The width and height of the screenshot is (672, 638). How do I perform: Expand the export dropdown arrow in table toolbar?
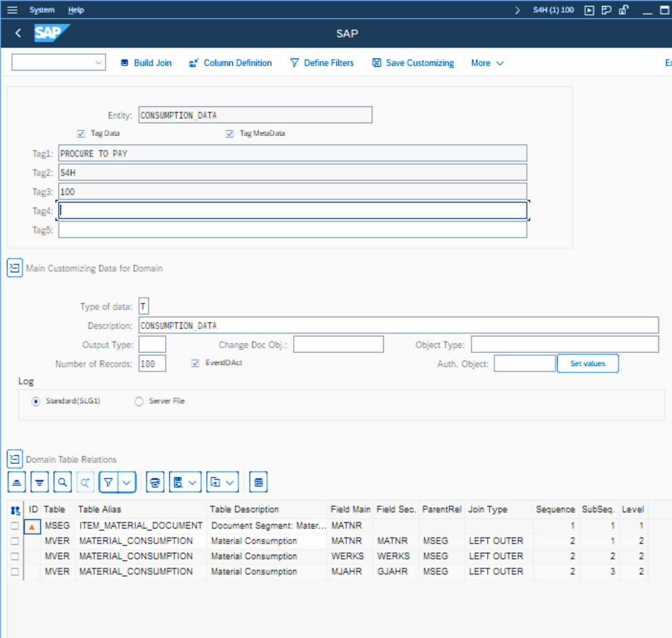(230, 482)
